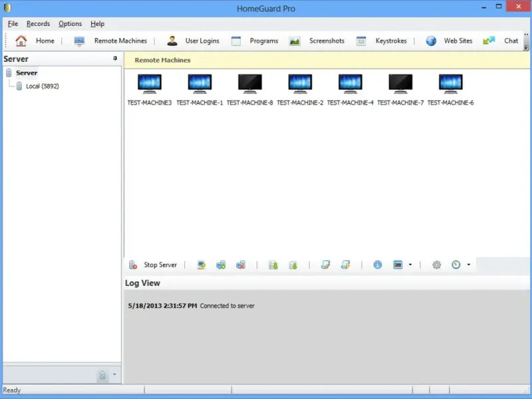Click the second download records icon

click(x=293, y=265)
